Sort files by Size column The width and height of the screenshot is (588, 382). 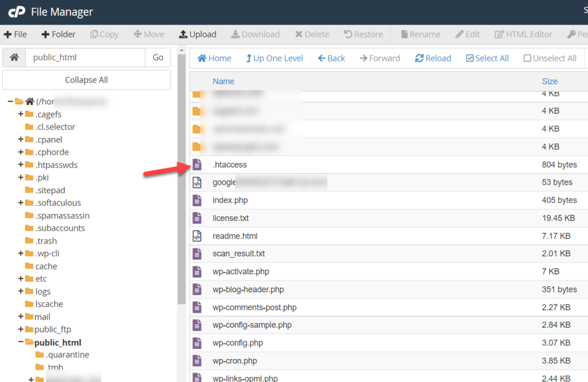point(550,81)
